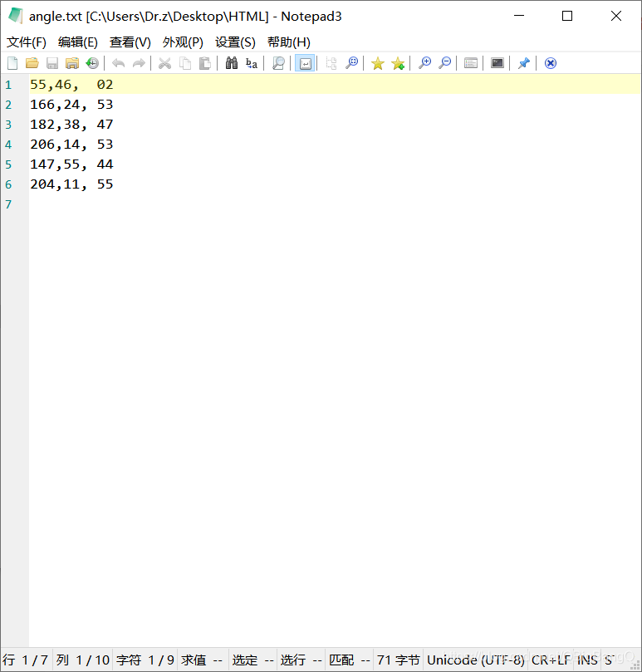Open the 文件(F) menu
This screenshot has width=642, height=672.
[x=26, y=42]
